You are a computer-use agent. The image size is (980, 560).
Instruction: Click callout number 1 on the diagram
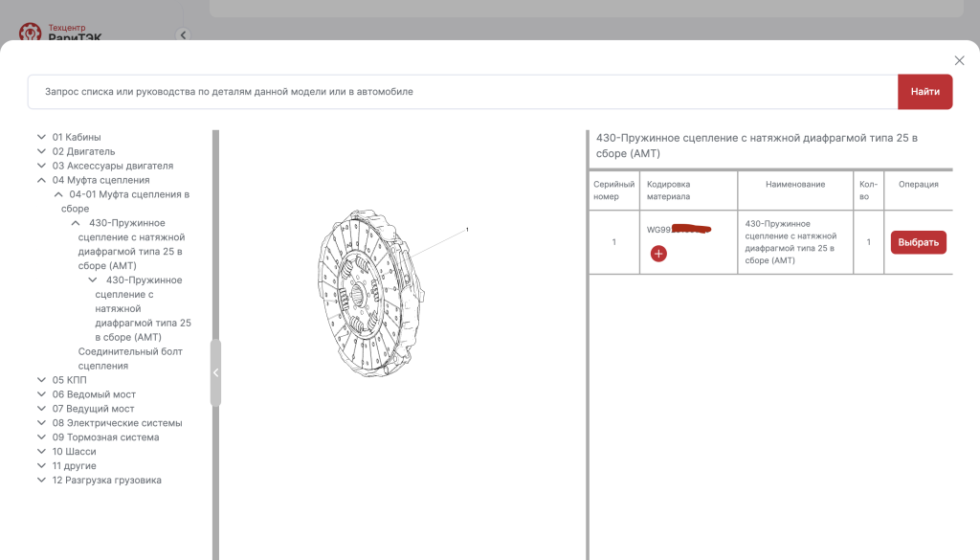tap(467, 230)
